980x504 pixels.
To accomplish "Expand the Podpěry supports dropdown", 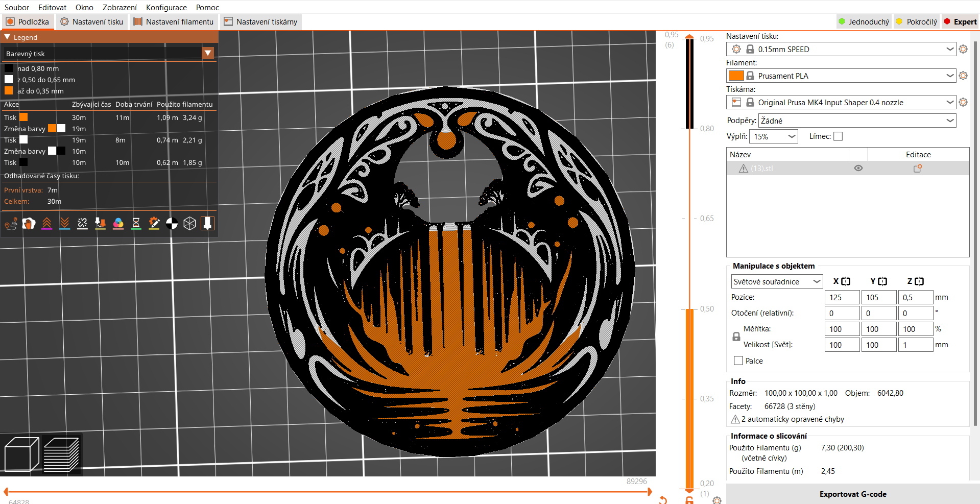I will [949, 121].
